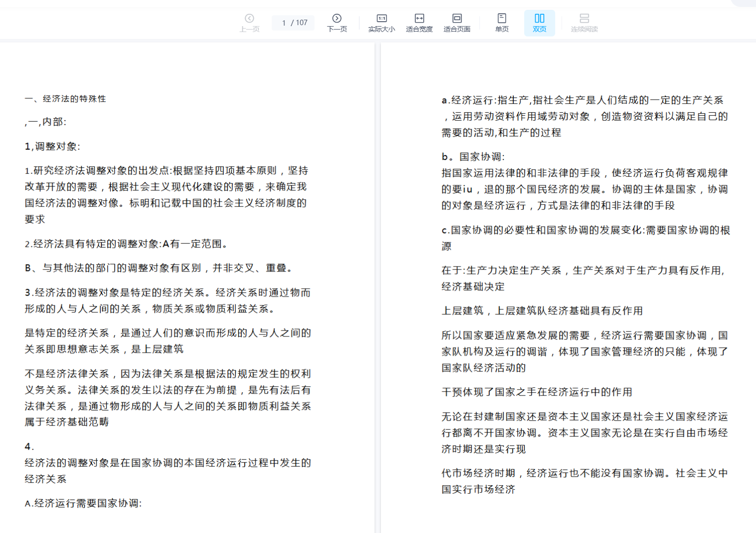The height and width of the screenshot is (533, 756).
Task: Click the line starting a.经济运行:指生产
Action: (x=582, y=100)
